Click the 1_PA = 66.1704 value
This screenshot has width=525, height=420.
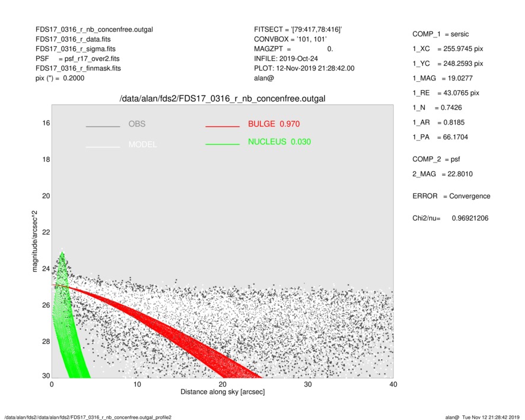pos(440,137)
